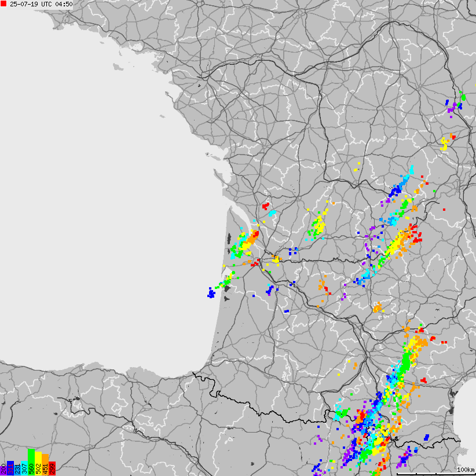Select the red legend bar labeled 299
476x476 pixels.
tap(52, 468)
